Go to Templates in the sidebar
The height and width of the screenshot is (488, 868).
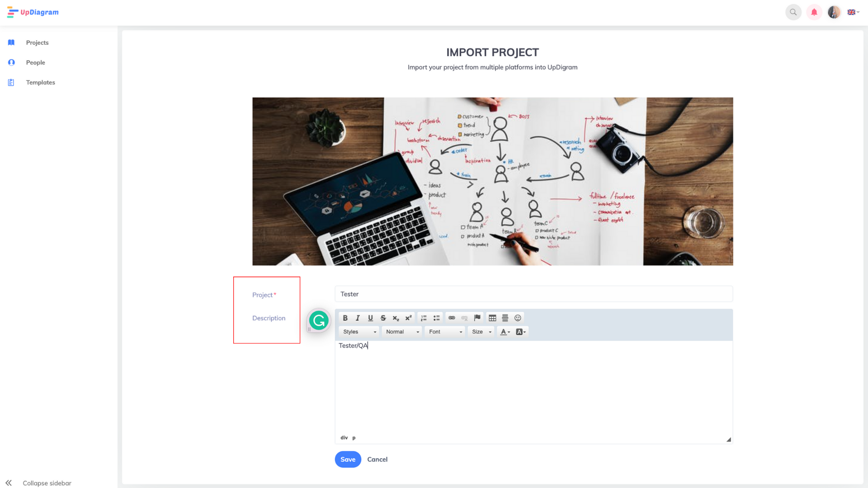[x=40, y=82]
